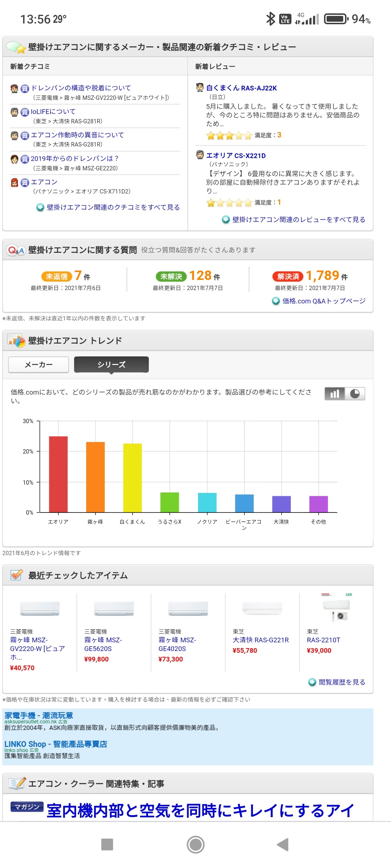This screenshot has width=391, height=868.
Task: Click the green うるさらX chart bar
Action: coord(170,502)
